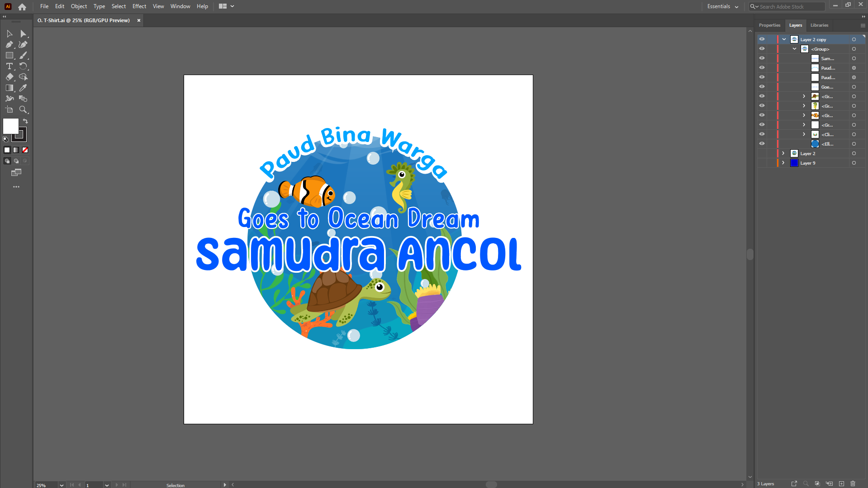Select the Pen tool

[x=9, y=45]
